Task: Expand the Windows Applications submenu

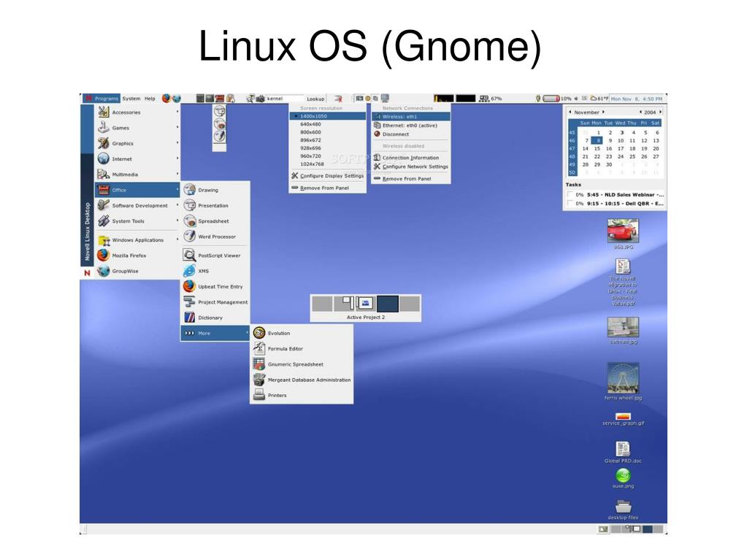Action: pos(137,240)
